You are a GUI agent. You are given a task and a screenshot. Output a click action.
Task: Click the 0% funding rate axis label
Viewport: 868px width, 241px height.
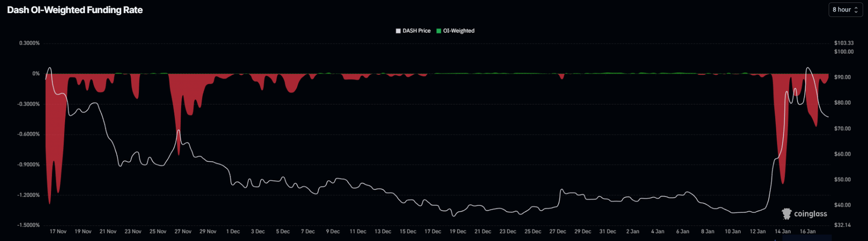coord(36,73)
